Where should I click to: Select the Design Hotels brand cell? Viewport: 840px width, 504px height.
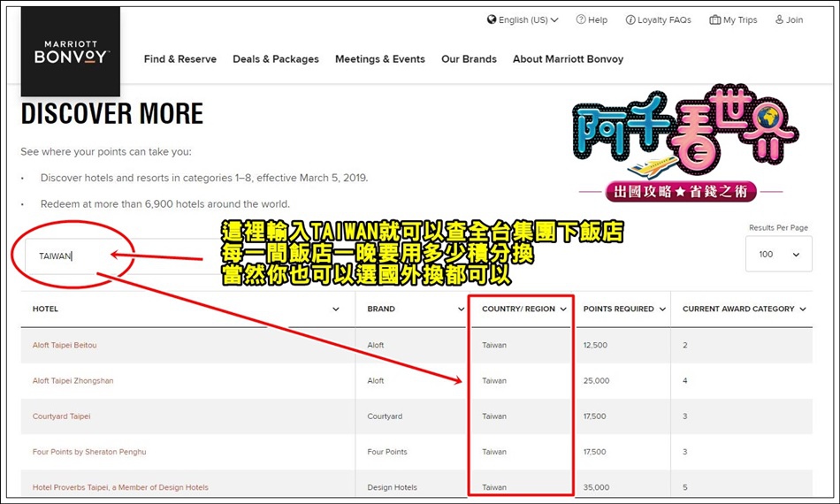(392, 487)
